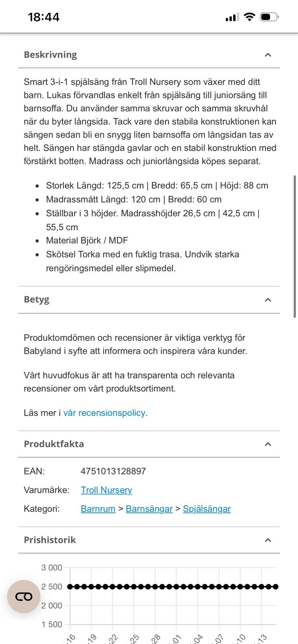Go to the Spjälsängar category
298x644 pixels.
(207, 509)
